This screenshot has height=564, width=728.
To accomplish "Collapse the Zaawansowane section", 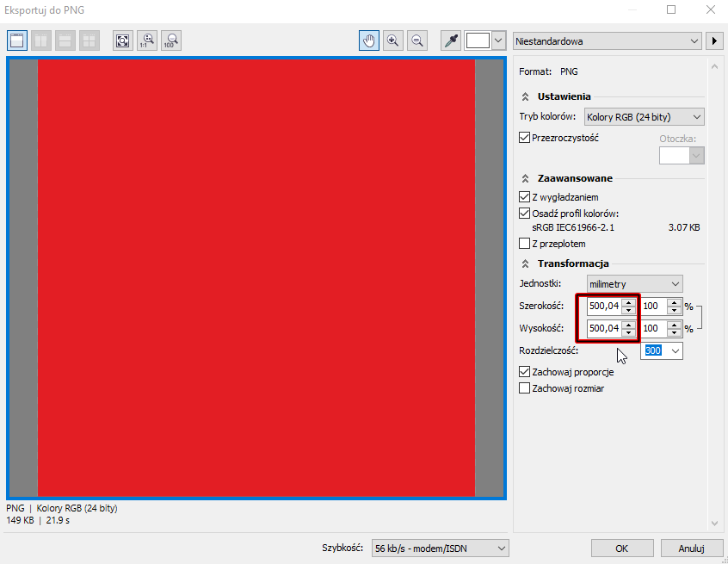I will pos(526,178).
